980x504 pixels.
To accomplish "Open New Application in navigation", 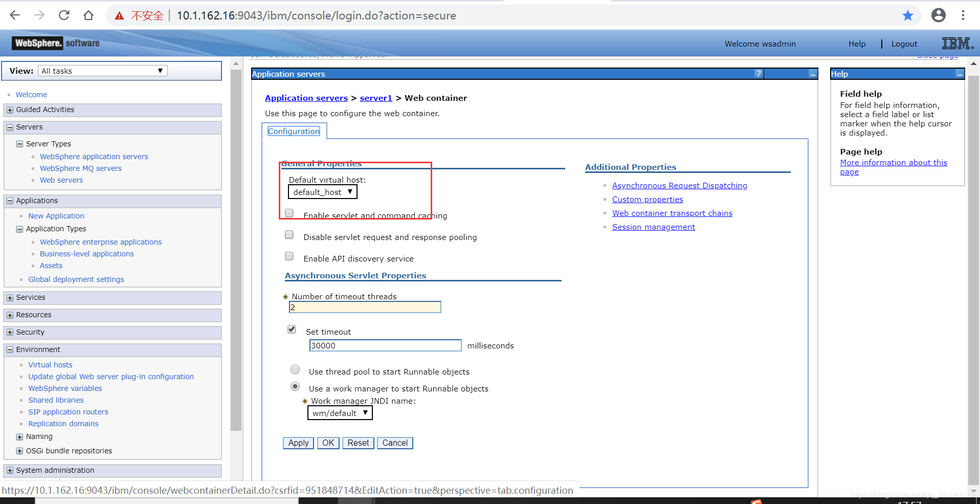I will (56, 216).
